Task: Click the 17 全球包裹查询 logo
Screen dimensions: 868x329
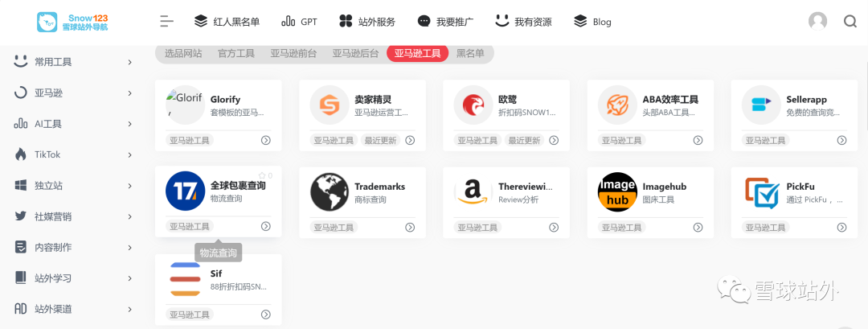Action: coord(185,191)
